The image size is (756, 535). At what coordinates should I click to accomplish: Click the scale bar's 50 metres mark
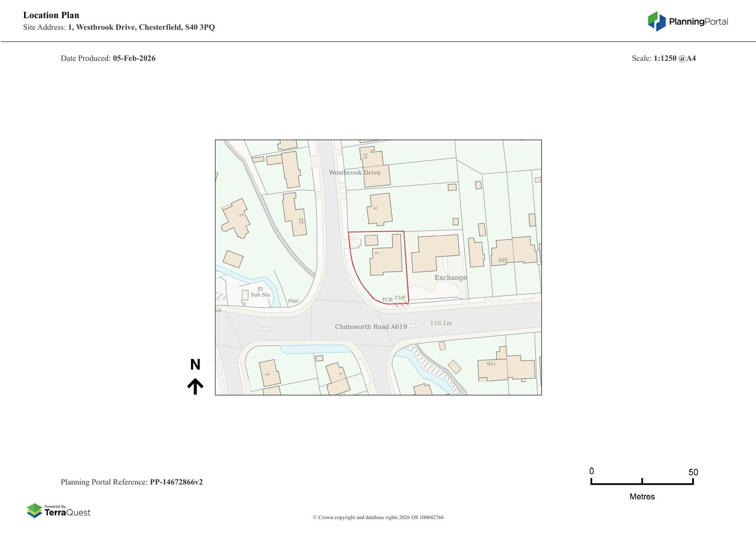tap(693, 481)
